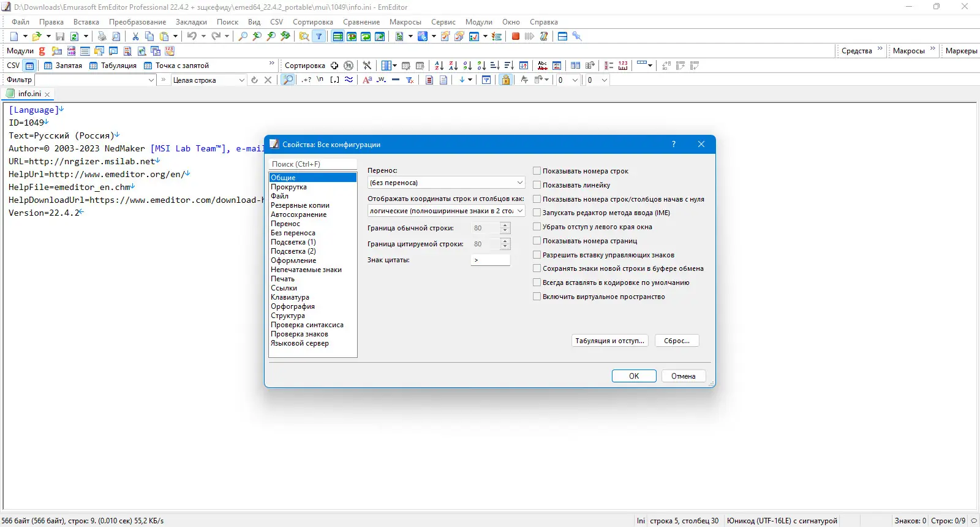
Task: Click the padlock icon in filter toolbar
Action: 505,80
